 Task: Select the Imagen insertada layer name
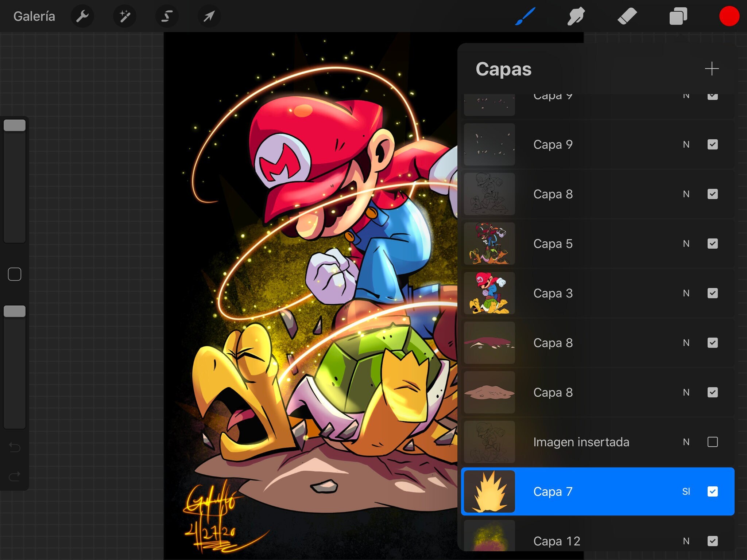tap(581, 442)
